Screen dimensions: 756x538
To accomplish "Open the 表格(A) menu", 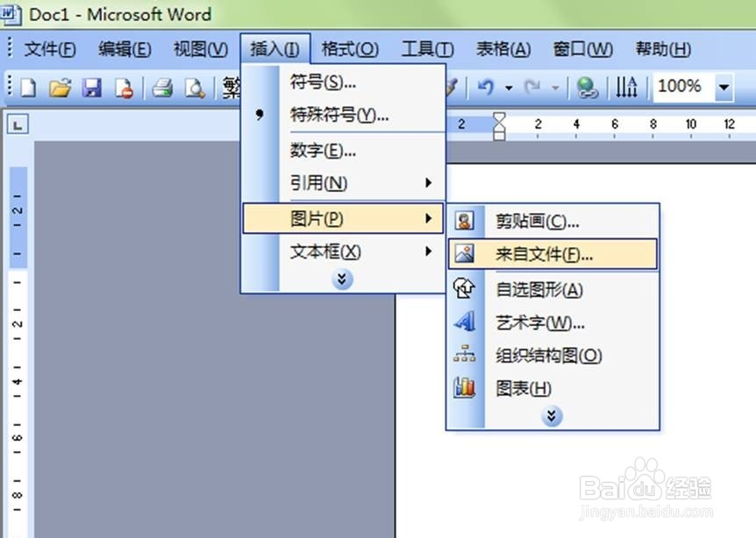I will click(x=503, y=49).
